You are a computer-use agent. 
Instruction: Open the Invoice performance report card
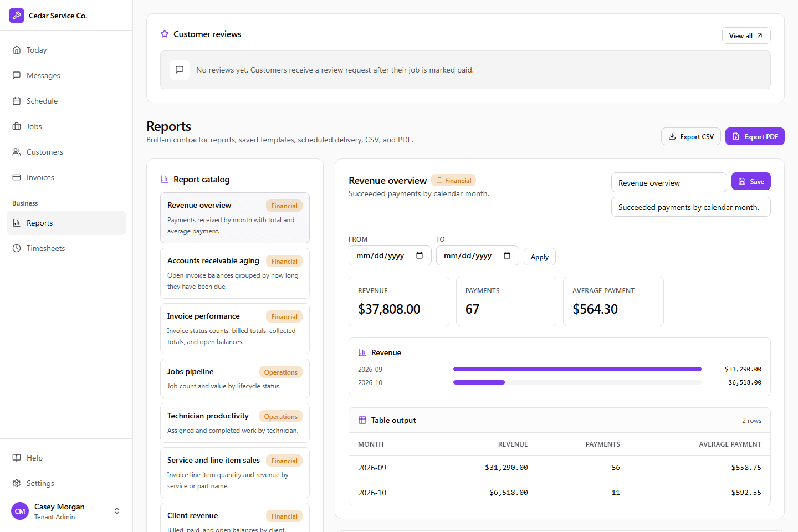[235, 329]
